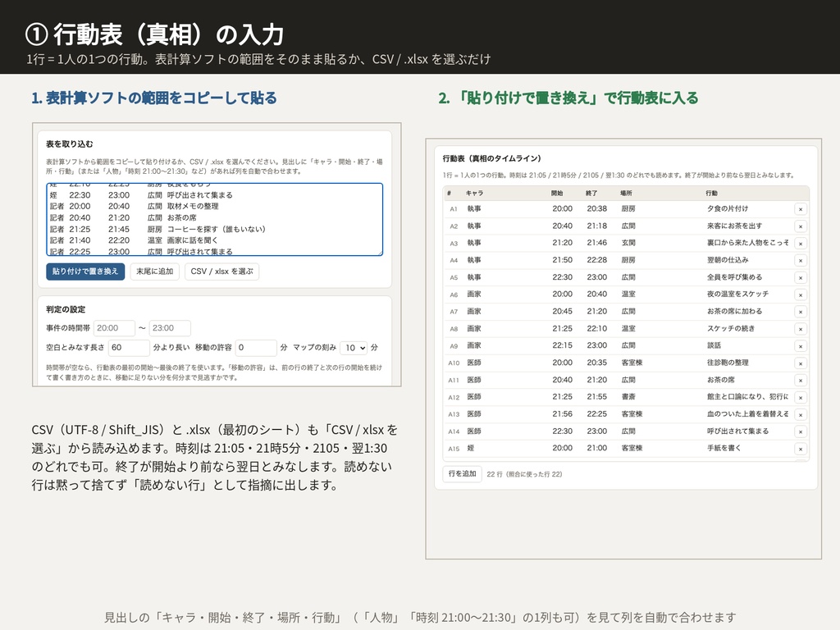
Task: Delete row A15 手紙を書く
Action: pos(801,449)
